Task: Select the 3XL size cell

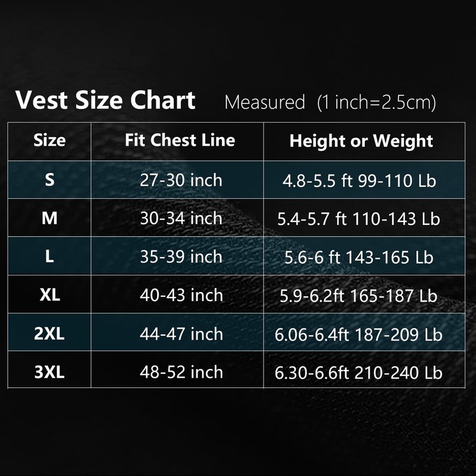Action: pyautogui.click(x=49, y=372)
